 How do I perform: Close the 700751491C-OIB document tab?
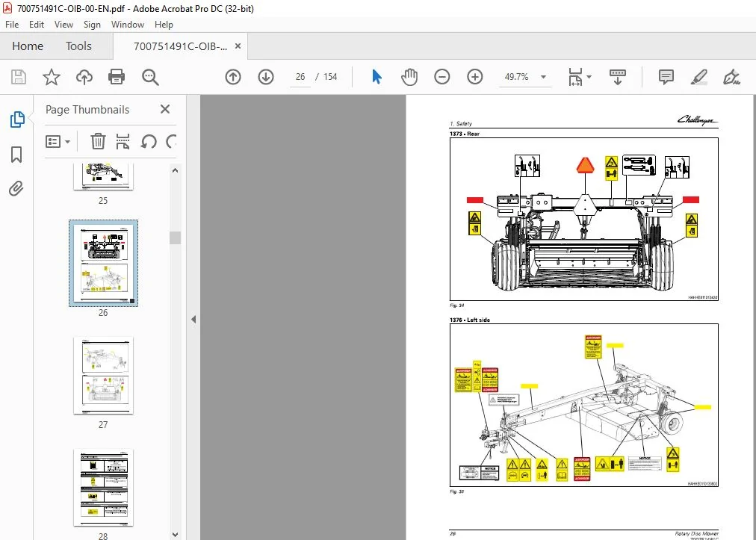pyautogui.click(x=238, y=46)
